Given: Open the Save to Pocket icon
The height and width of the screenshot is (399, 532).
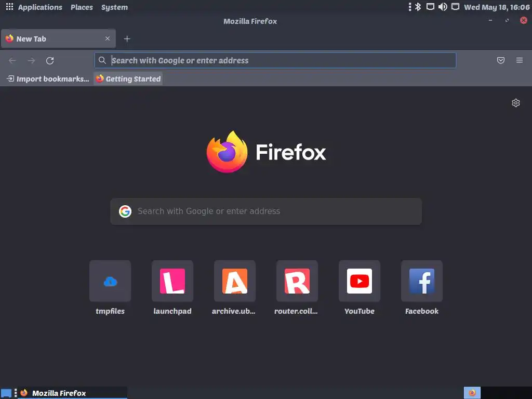Looking at the screenshot, I should [x=500, y=60].
